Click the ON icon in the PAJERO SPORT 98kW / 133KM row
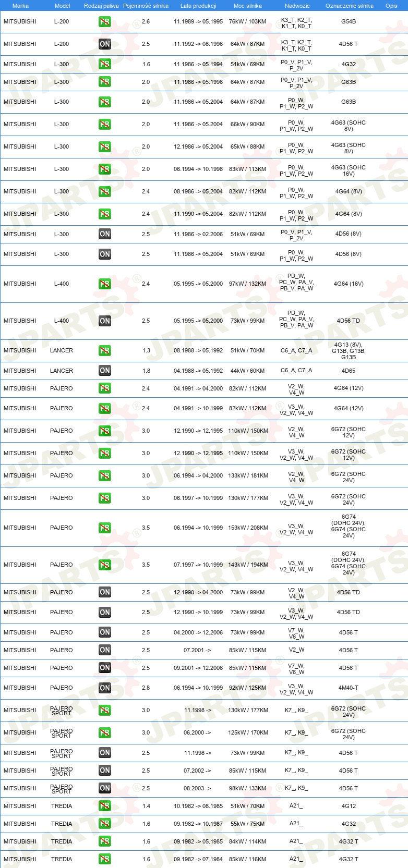Viewport: 408px width, 868px height. [x=105, y=788]
